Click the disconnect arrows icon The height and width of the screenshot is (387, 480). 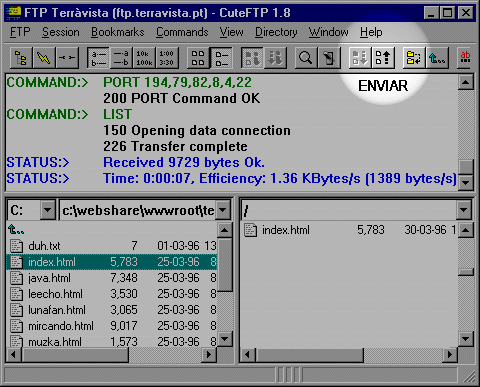tap(67, 58)
